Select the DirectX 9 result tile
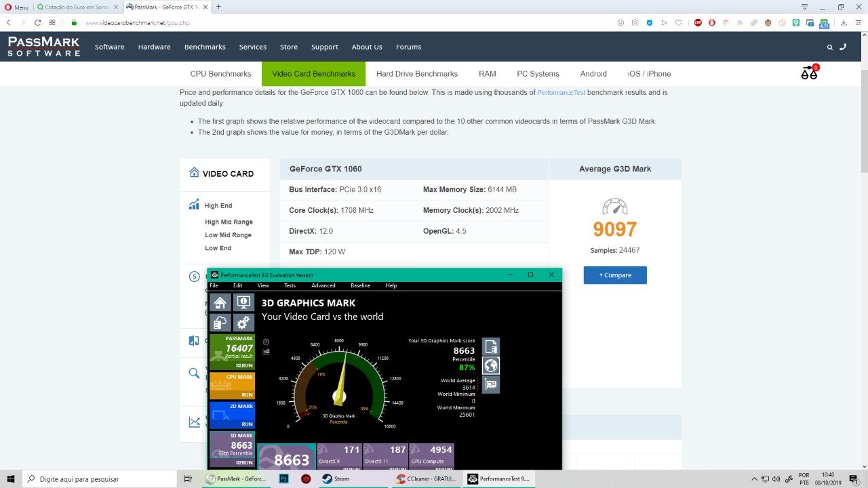868x488 pixels. (x=339, y=456)
